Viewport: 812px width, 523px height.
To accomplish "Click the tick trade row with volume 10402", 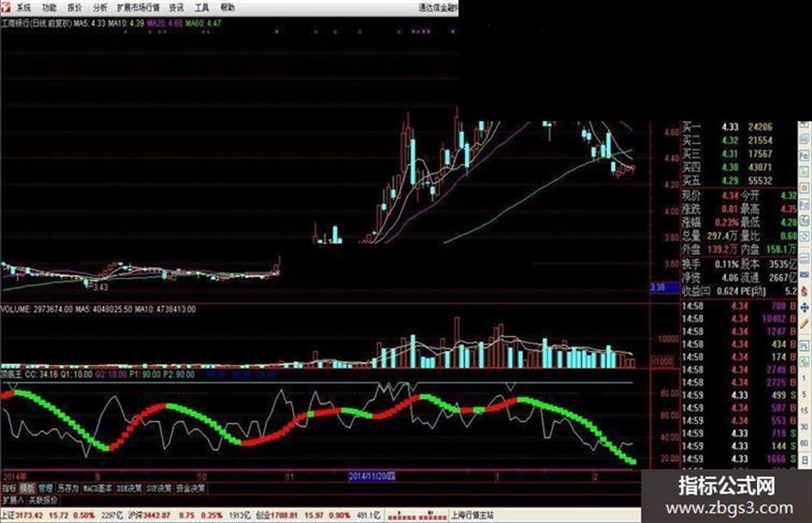I will [740, 319].
